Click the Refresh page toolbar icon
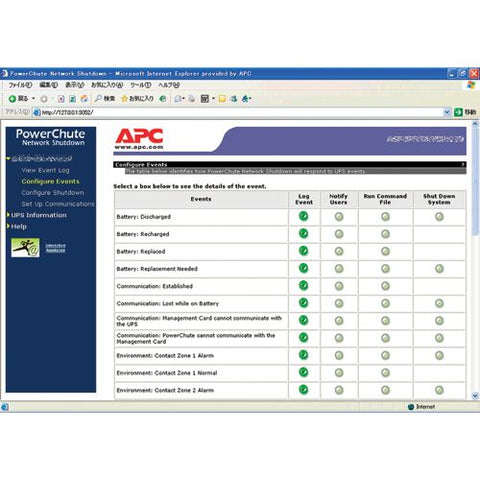 72,99
